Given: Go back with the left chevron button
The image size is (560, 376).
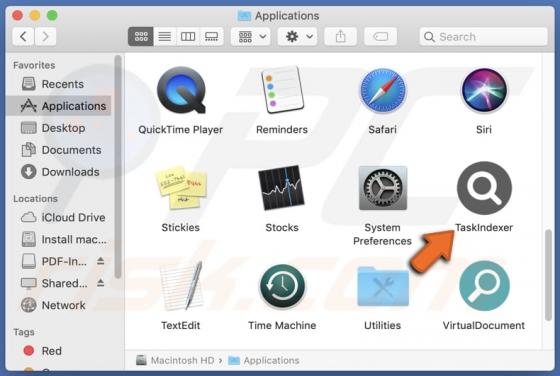Looking at the screenshot, I should (x=24, y=36).
